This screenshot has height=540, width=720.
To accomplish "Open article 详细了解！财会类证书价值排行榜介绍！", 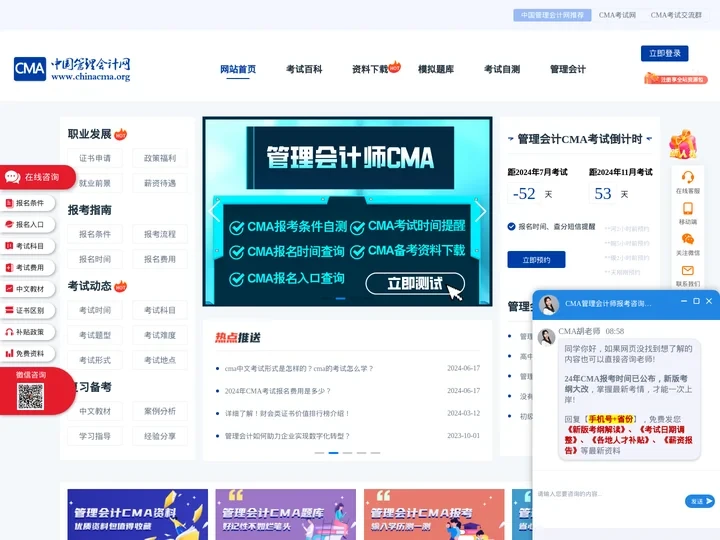I will coord(287,413).
